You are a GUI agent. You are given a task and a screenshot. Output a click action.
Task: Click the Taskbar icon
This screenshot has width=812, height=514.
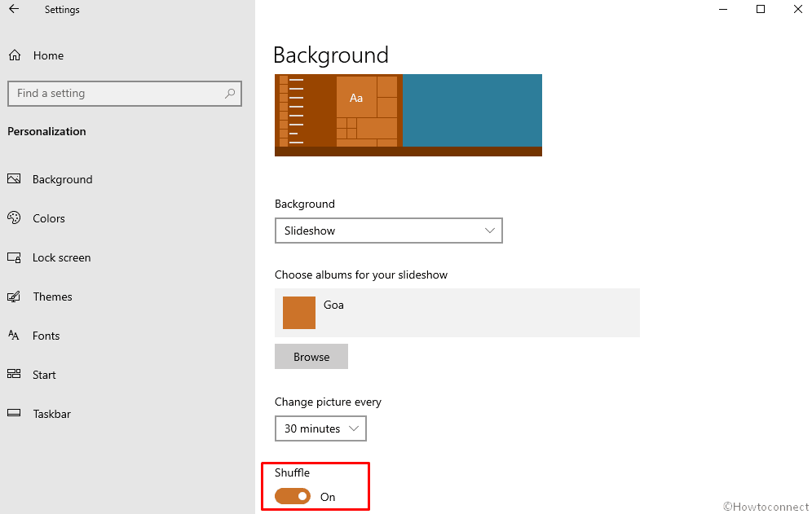pos(14,413)
